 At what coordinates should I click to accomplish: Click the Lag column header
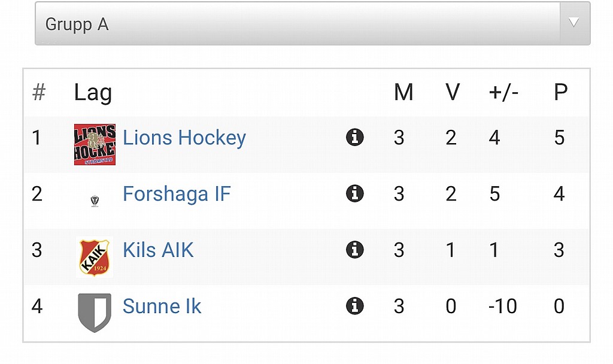click(x=93, y=93)
